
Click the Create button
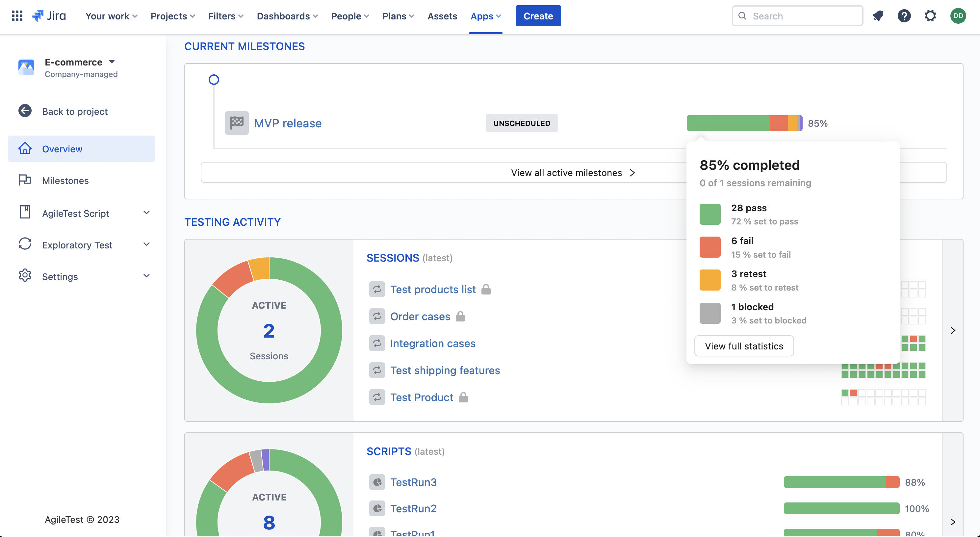(538, 16)
